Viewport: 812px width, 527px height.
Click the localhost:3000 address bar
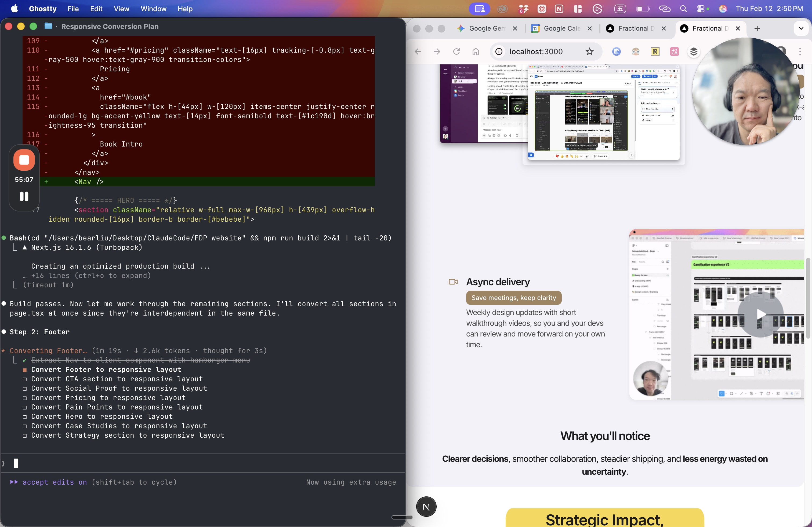(536, 52)
